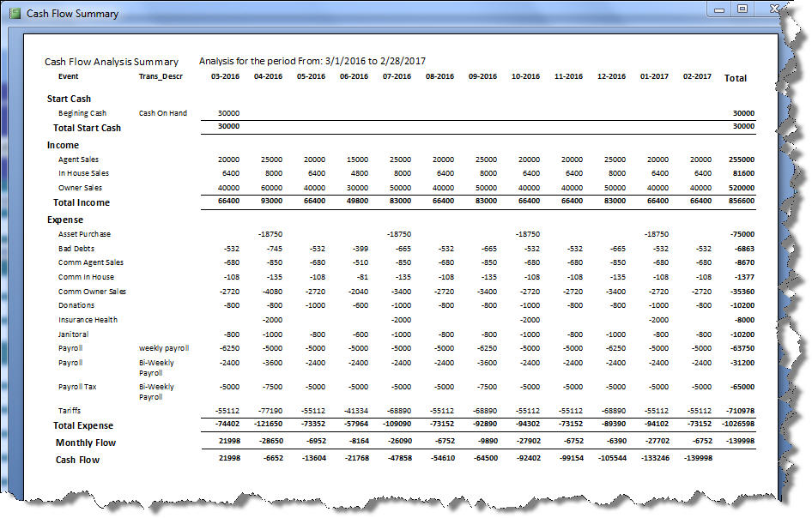The height and width of the screenshot is (518, 812).
Task: Click the 'Expense' section heading
Action: pos(64,220)
